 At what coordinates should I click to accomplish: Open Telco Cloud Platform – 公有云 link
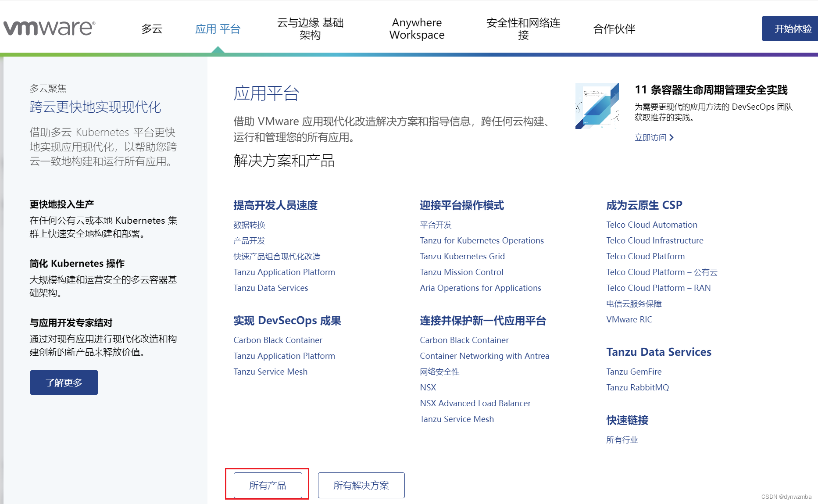pos(662,272)
